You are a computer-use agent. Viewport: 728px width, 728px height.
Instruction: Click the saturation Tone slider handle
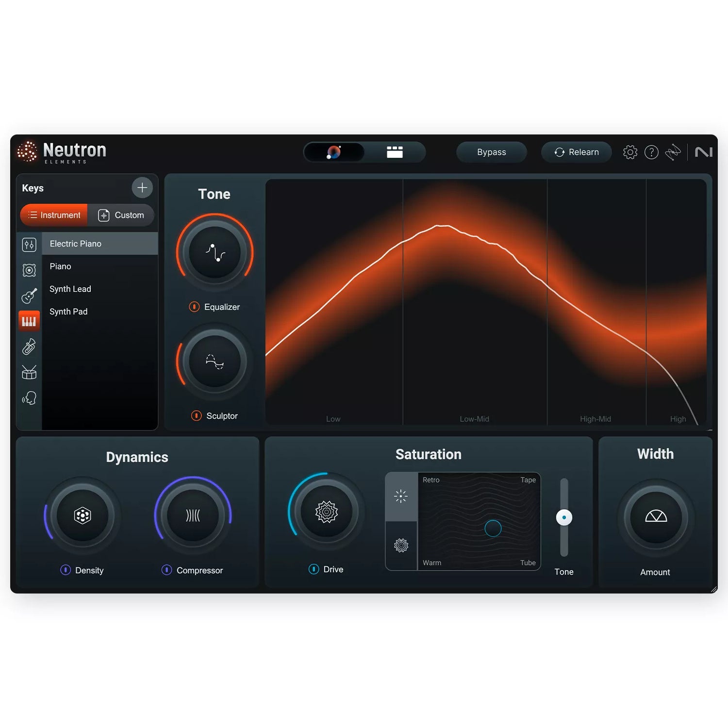tap(564, 517)
